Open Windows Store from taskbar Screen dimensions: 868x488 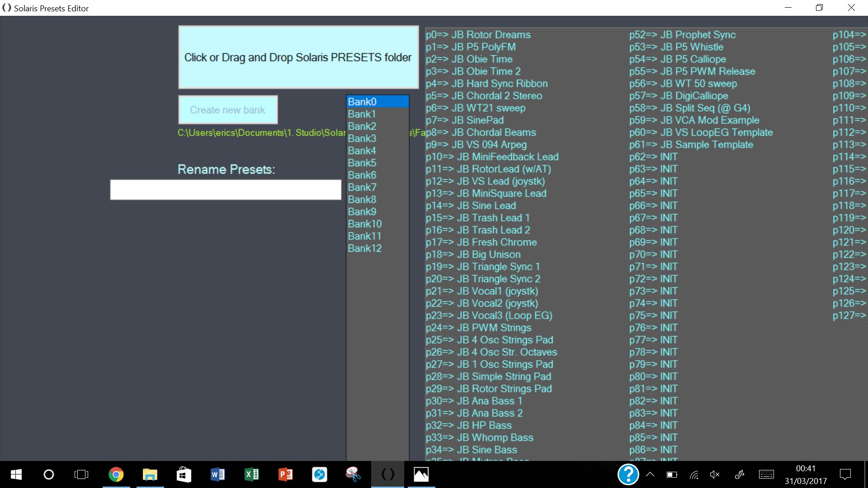[184, 474]
